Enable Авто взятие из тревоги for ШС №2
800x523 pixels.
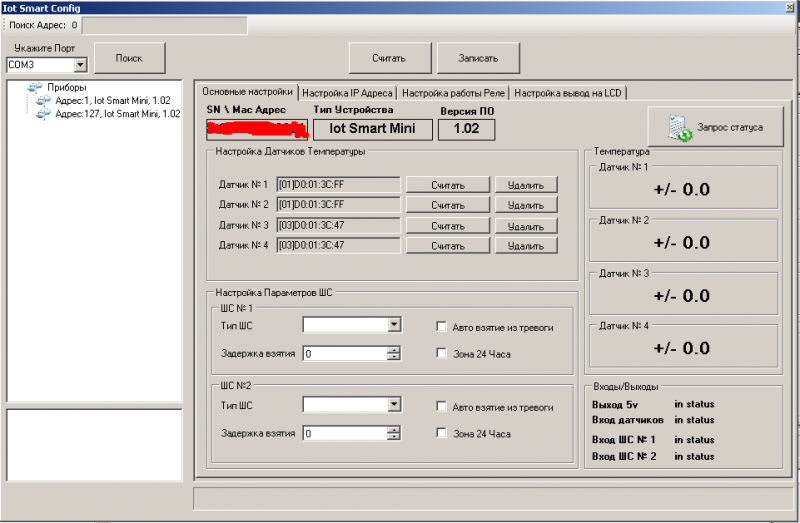[x=441, y=406]
